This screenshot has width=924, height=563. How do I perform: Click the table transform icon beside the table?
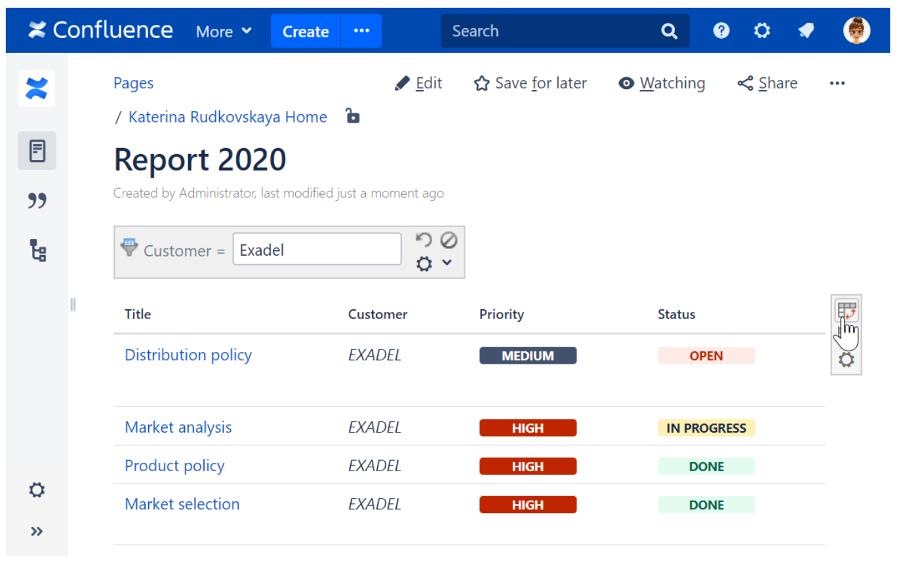click(x=847, y=311)
